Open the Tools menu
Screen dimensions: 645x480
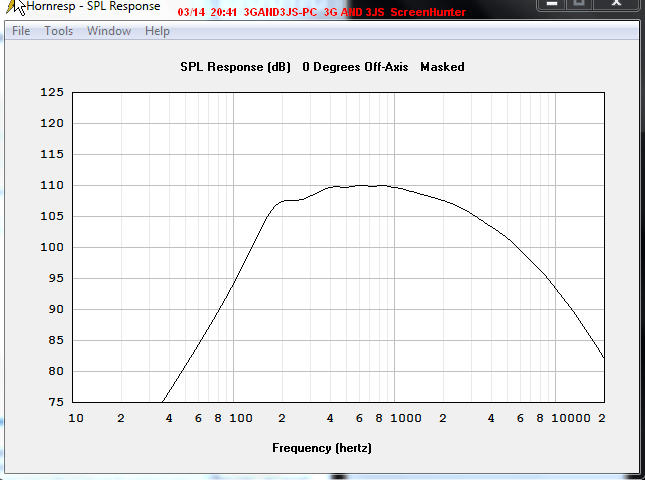click(58, 31)
